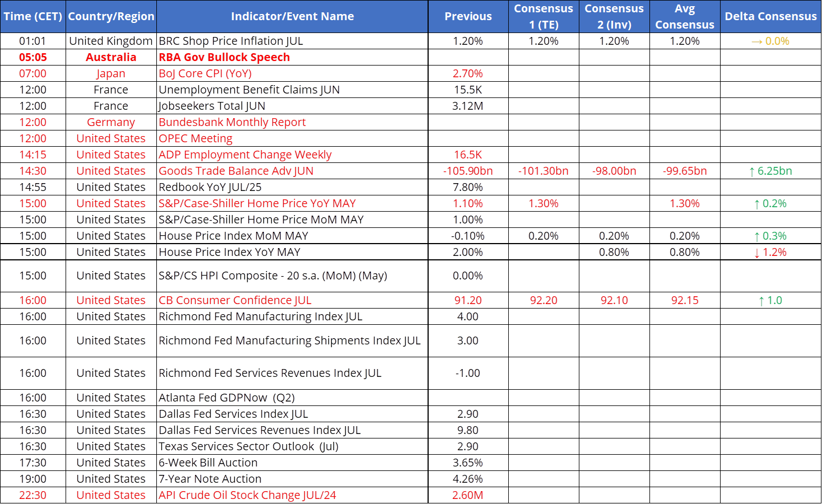Viewport: 822px width, 504px height.
Task: Select Redbook YoY JUL/25 cell
Action: click(x=292, y=187)
